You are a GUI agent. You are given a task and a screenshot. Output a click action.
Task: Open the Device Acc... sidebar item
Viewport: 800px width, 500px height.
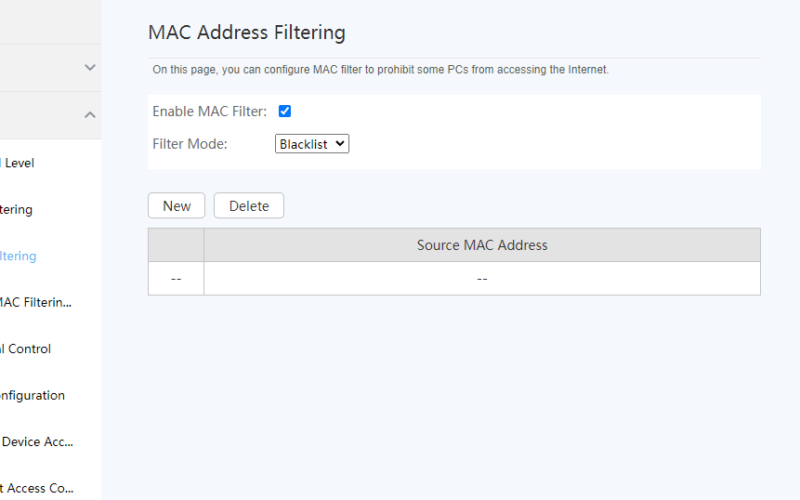[x=37, y=442]
